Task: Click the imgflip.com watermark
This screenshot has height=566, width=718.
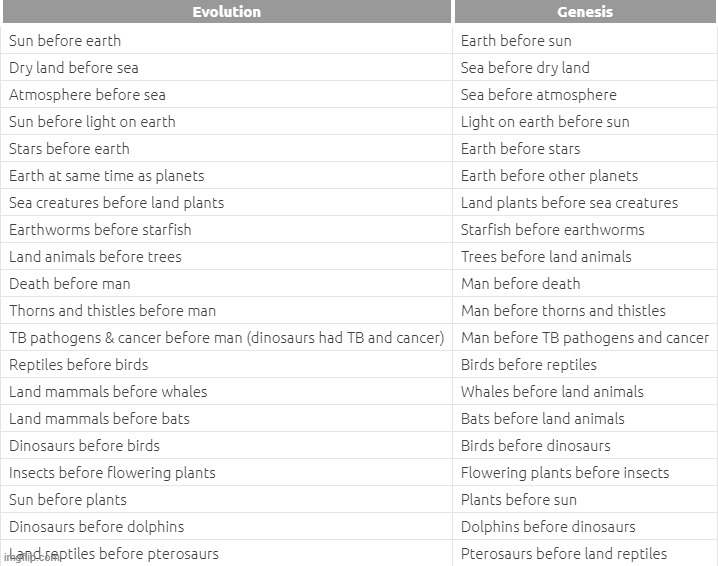Action: click(x=30, y=556)
